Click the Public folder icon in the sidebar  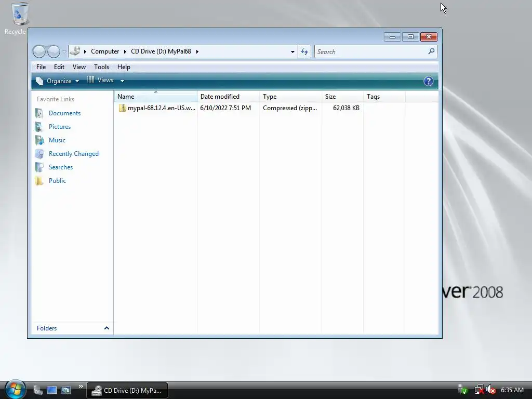tap(39, 180)
